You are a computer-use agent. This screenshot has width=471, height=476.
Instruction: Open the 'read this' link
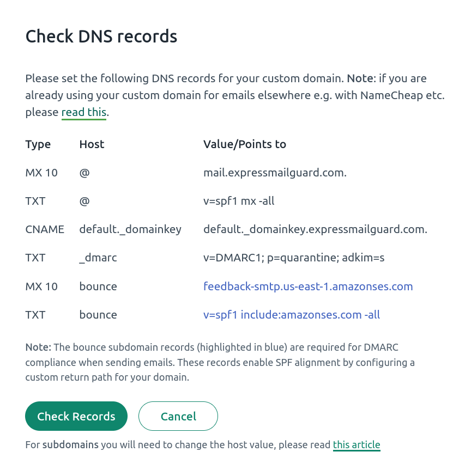click(x=84, y=112)
